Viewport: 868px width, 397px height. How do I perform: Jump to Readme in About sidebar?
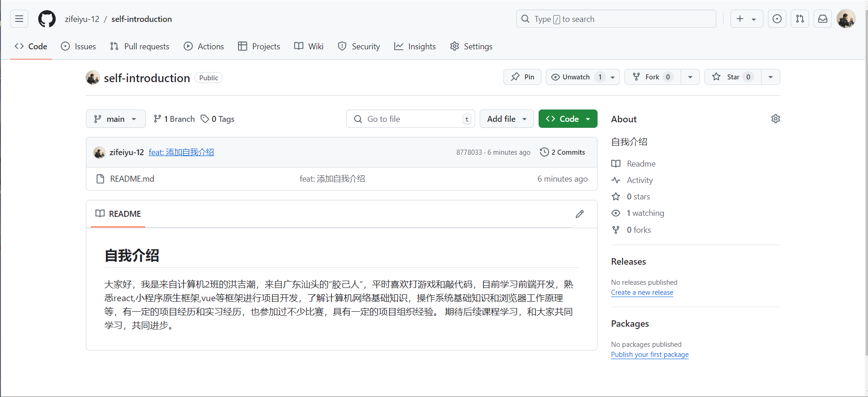click(x=633, y=163)
